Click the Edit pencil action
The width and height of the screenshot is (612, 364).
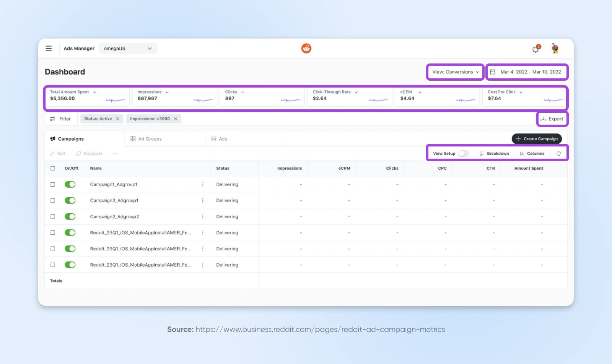click(x=58, y=154)
